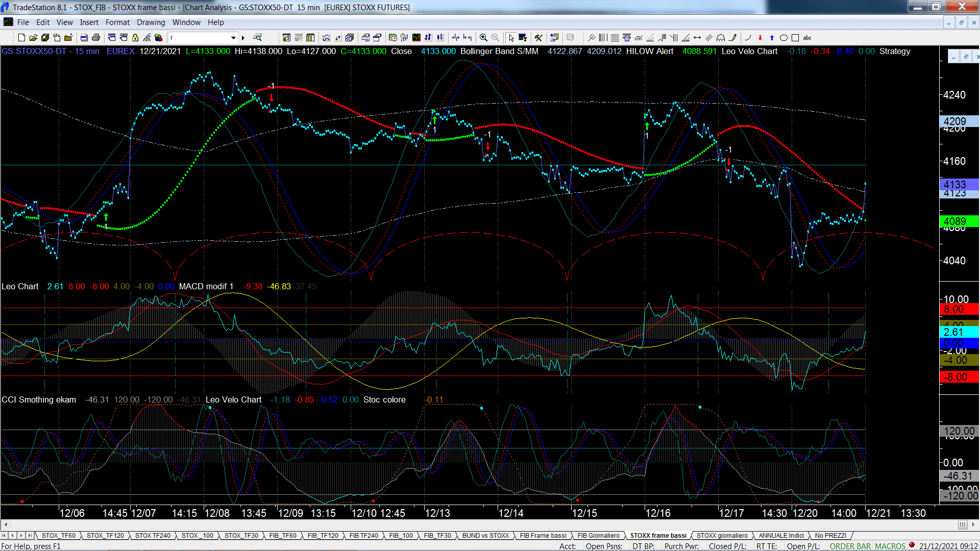Switch to the FIB_TF120 workspace tab
The height and width of the screenshot is (551, 980).
[323, 535]
